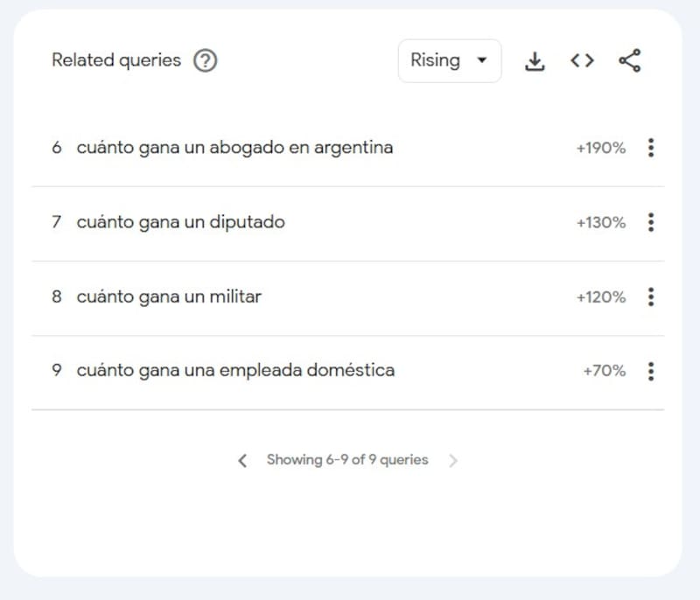Open three-dot menu for diputado query
Viewport: 700px width, 600px height.
[x=650, y=222]
